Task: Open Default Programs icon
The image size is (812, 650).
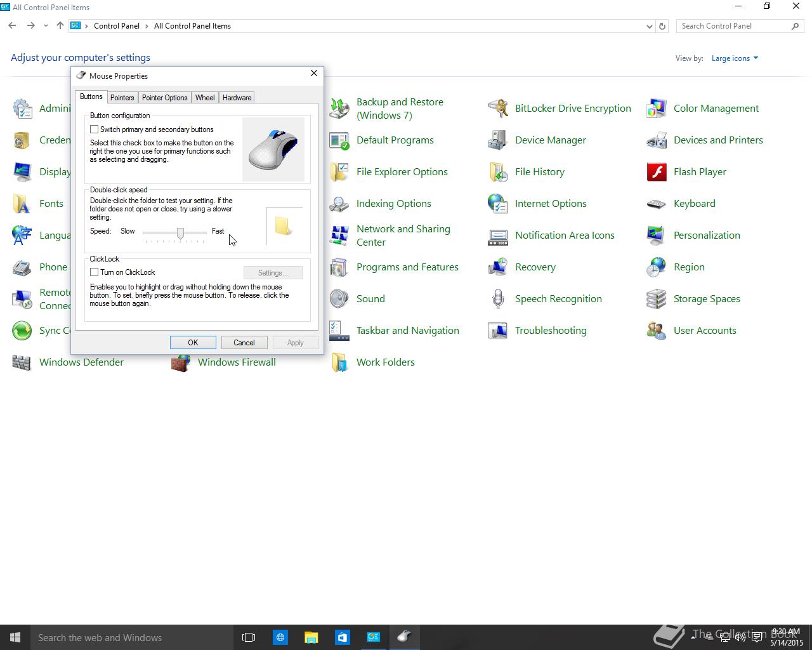Action: [x=339, y=140]
